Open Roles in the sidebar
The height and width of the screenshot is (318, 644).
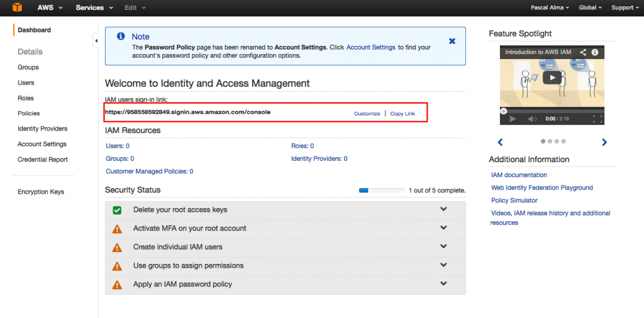pyautogui.click(x=26, y=98)
